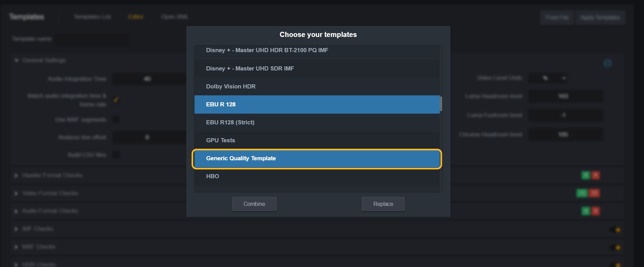Click the From File button
The width and height of the screenshot is (644, 267).
click(557, 17)
